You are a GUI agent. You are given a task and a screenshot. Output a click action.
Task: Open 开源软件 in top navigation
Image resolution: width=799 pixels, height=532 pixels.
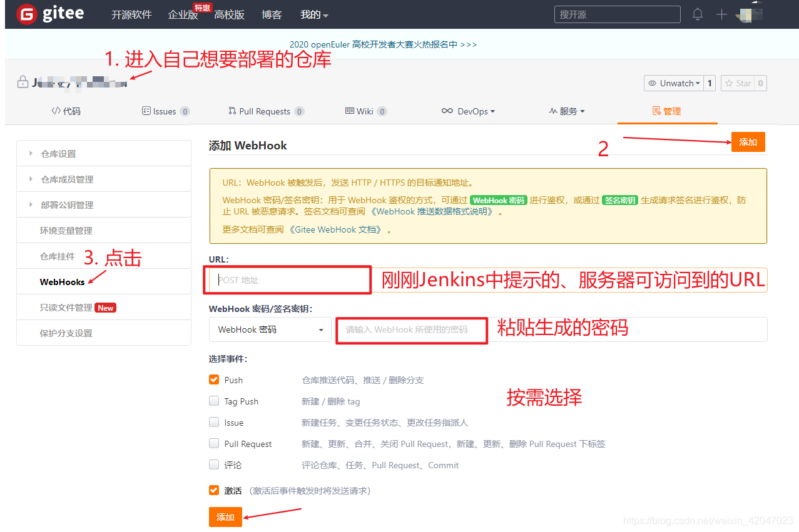coord(131,14)
